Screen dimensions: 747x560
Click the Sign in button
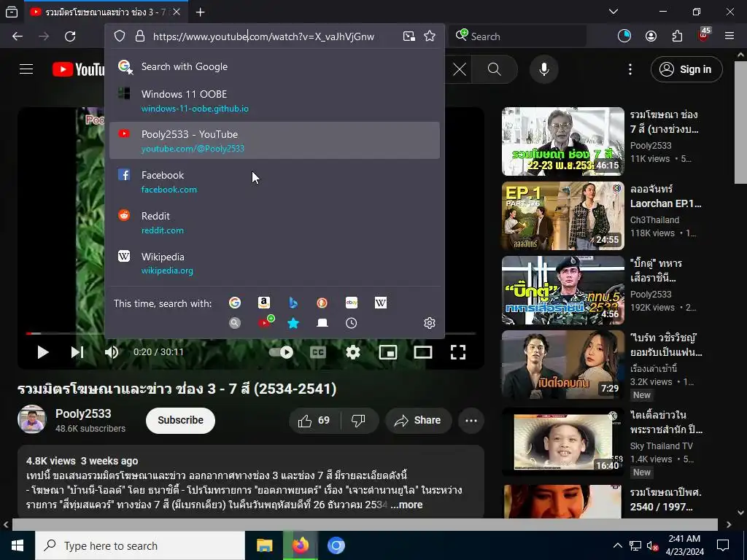tap(686, 69)
